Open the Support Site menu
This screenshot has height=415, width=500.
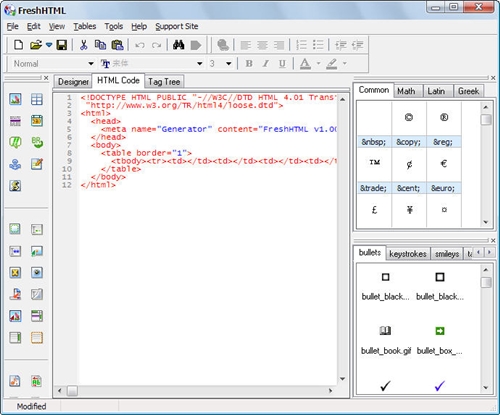[x=177, y=26]
